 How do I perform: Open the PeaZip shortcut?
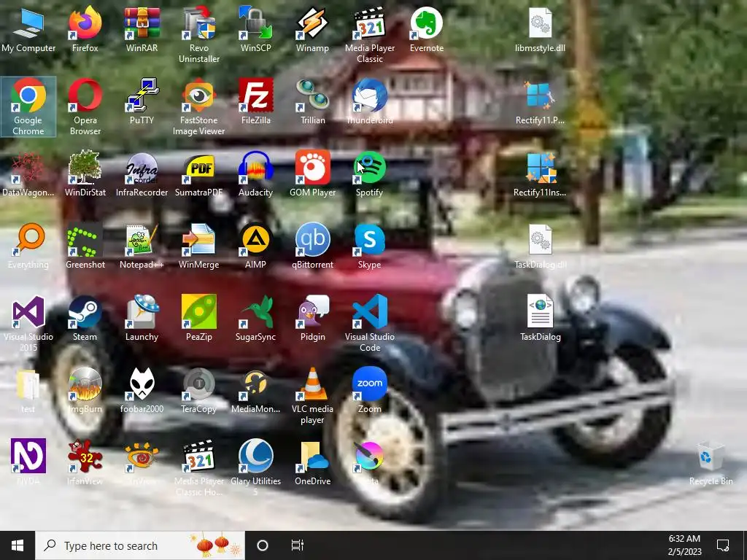coord(198,313)
